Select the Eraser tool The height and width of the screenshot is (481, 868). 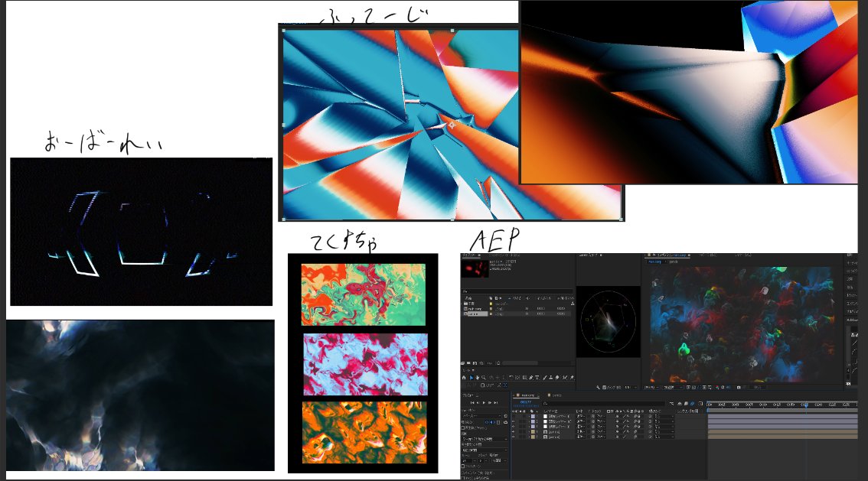tap(557, 377)
